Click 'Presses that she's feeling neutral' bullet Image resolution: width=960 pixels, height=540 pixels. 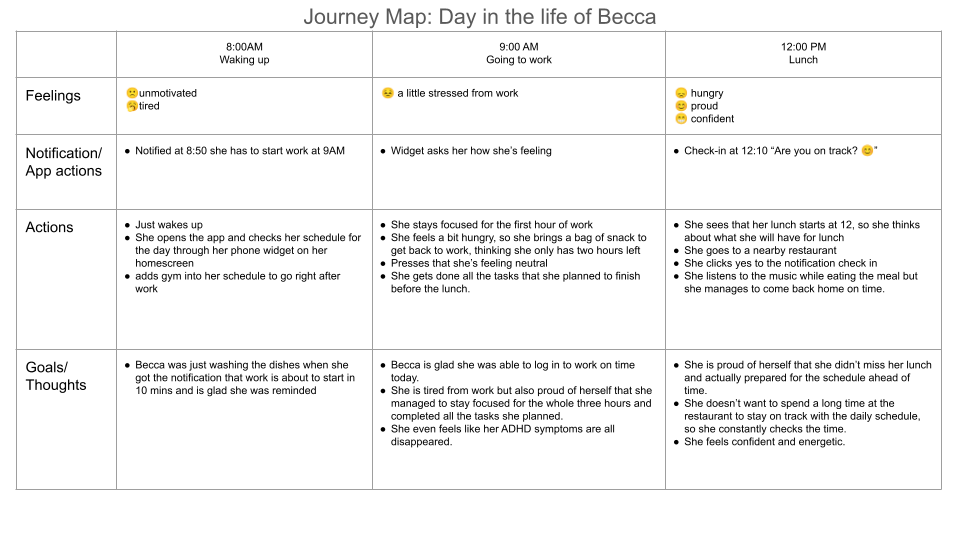469,263
